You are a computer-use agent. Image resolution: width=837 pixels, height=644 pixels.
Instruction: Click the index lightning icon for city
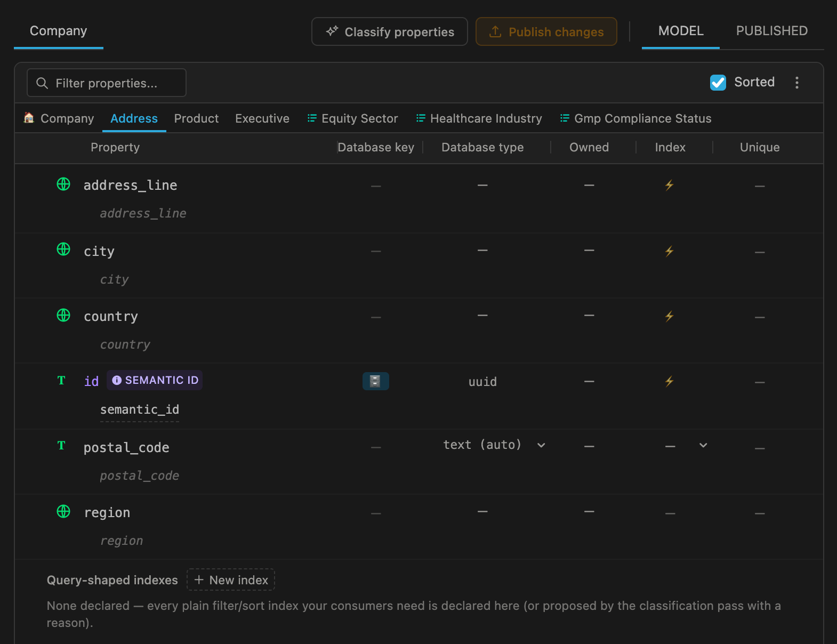(x=670, y=251)
